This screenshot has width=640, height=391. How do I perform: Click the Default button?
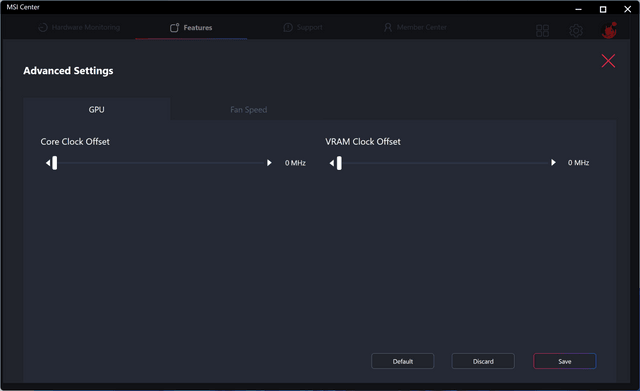402,361
